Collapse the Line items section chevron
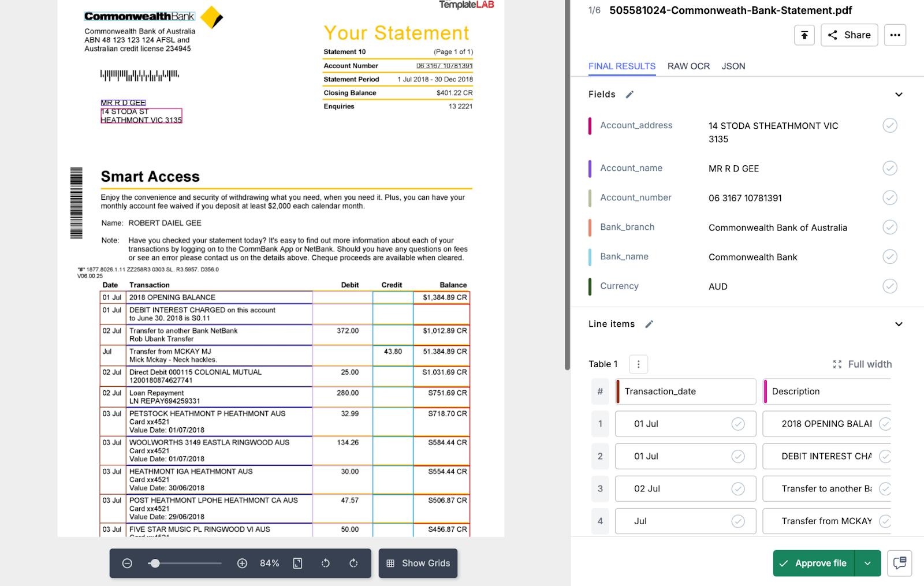This screenshot has height=586, width=924. 899,324
